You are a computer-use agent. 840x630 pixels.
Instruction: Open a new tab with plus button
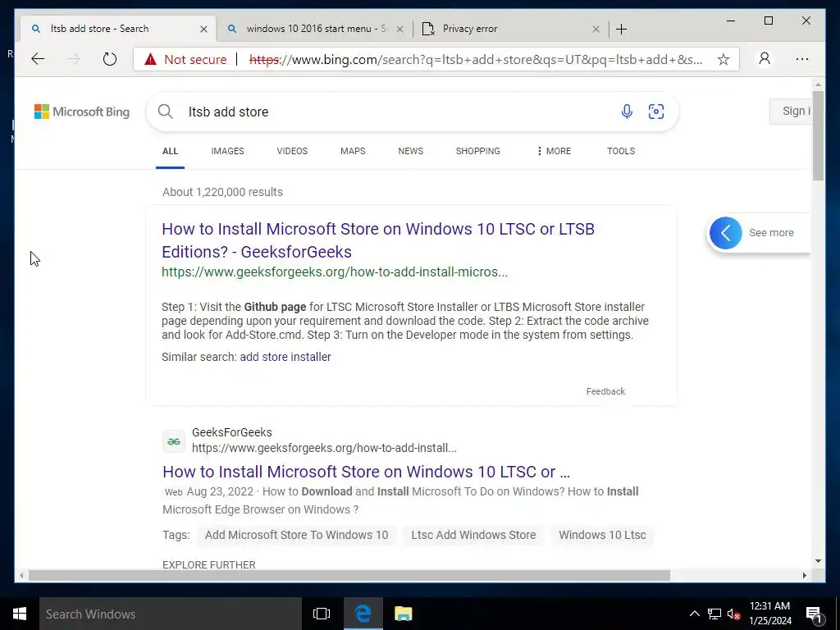click(x=621, y=29)
